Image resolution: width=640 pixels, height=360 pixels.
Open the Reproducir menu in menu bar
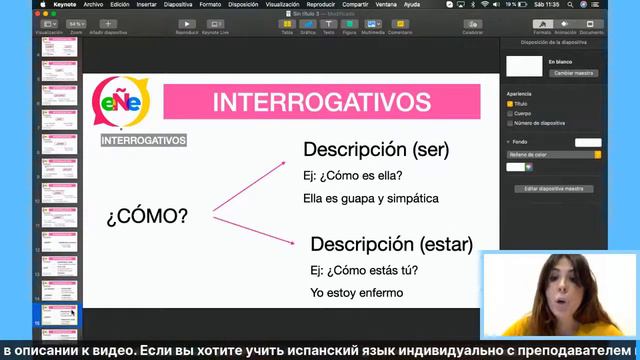[x=321, y=4]
